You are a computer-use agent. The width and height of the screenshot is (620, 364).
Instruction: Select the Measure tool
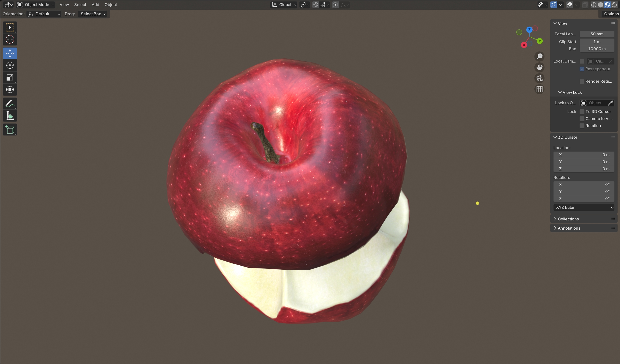tap(10, 116)
